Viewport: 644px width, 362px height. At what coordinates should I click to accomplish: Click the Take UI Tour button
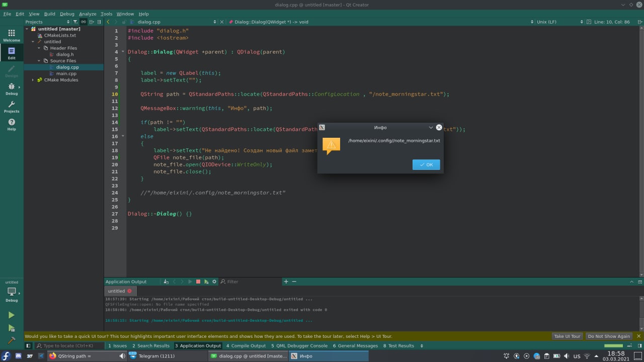pyautogui.click(x=567, y=336)
